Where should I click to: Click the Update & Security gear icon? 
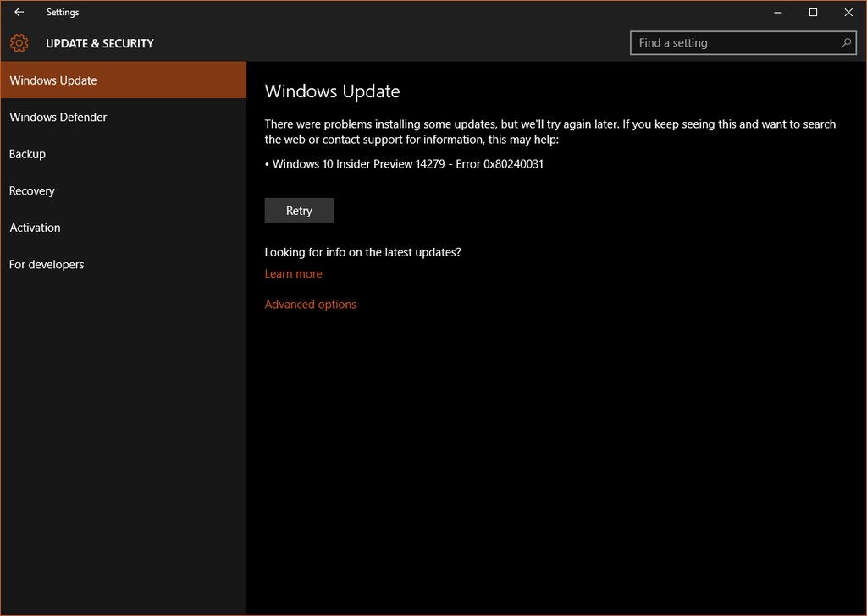(19, 43)
